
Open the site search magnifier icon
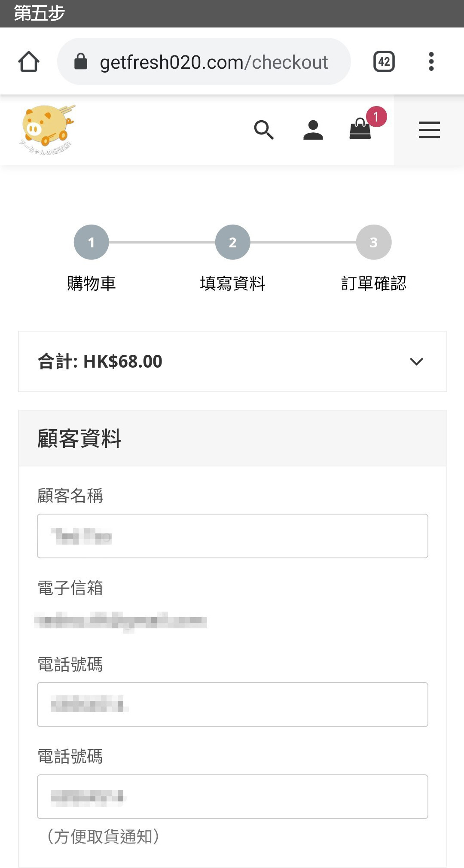(264, 130)
